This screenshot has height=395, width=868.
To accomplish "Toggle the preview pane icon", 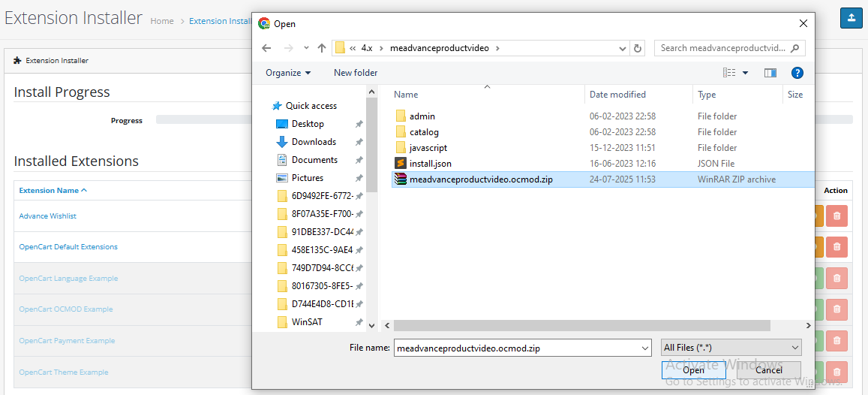I will (770, 73).
